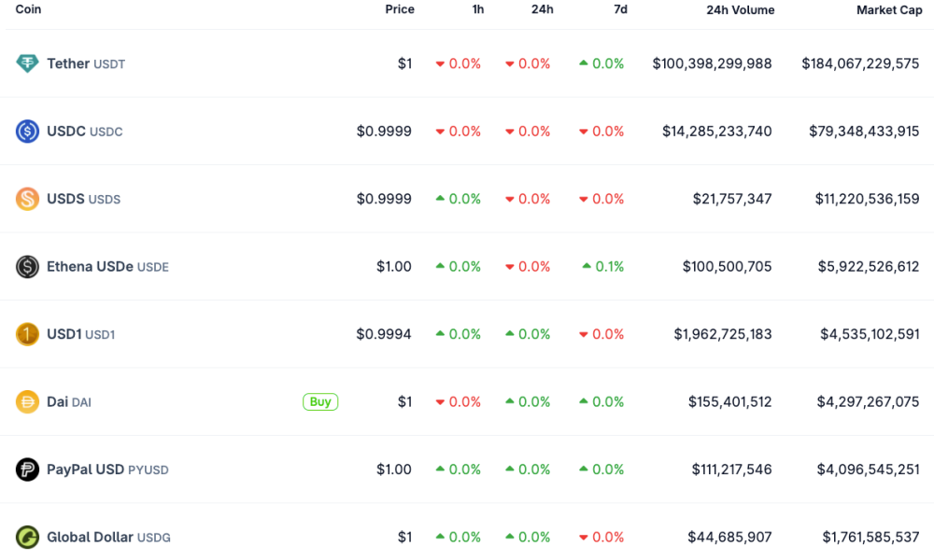This screenshot has width=934, height=560.
Task: Click the blue USDC logo icon
Action: (x=25, y=131)
